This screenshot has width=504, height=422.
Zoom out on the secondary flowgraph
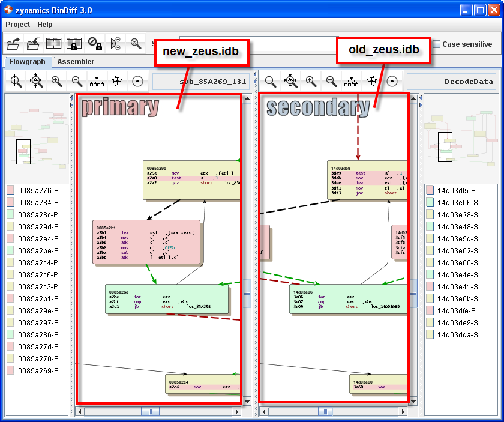coord(331,82)
